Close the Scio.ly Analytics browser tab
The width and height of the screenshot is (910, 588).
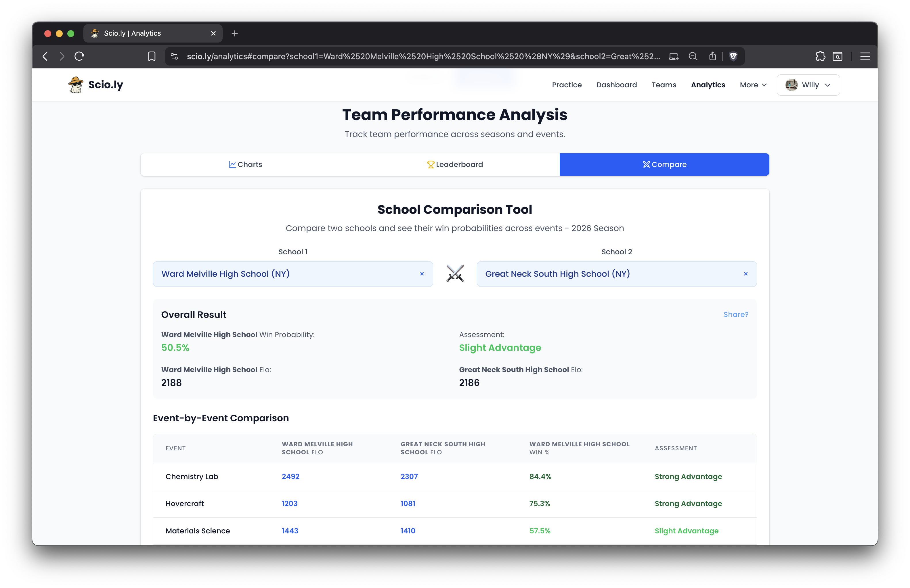tap(213, 33)
